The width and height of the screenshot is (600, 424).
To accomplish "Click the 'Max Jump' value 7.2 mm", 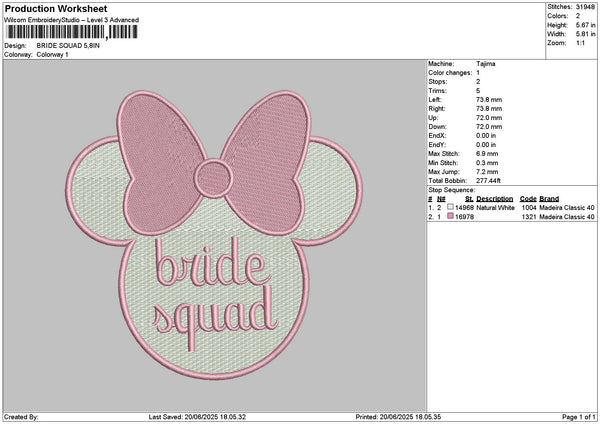I will (x=487, y=172).
